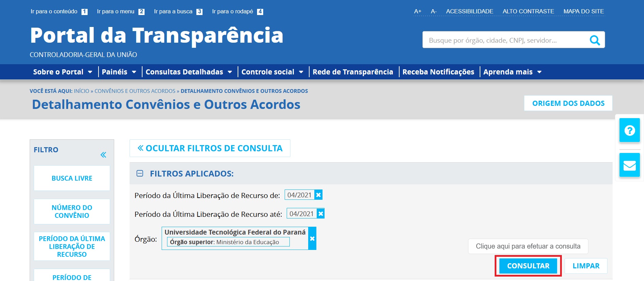The width and height of the screenshot is (644, 281).
Task: Open the help question mark icon
Action: point(629,130)
